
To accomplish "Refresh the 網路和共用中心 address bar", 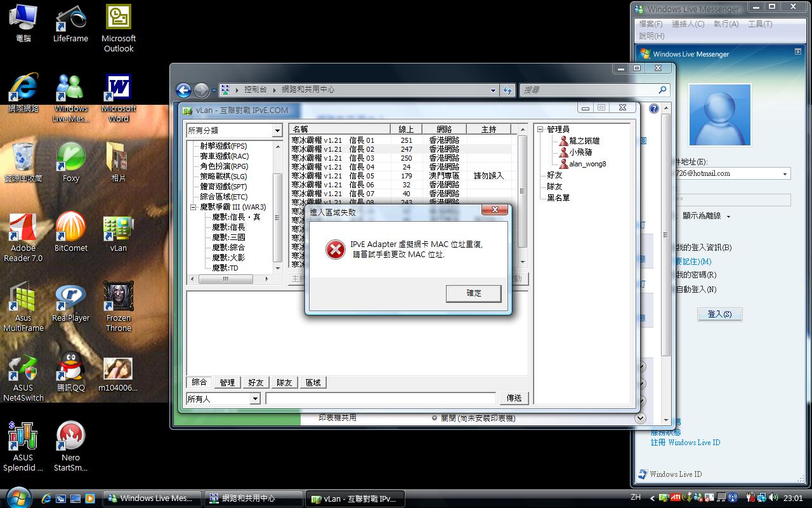I will click(x=507, y=90).
